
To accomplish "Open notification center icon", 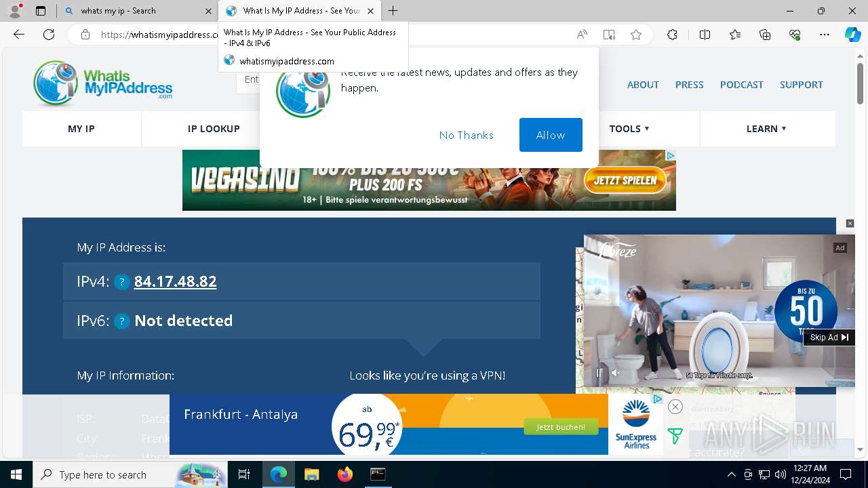I will 846,474.
